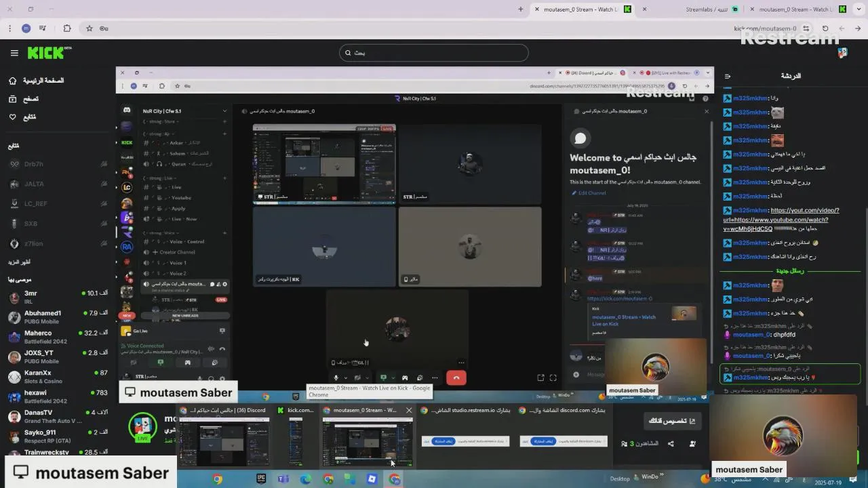
Task: Click the Kick search field
Action: coord(434,53)
